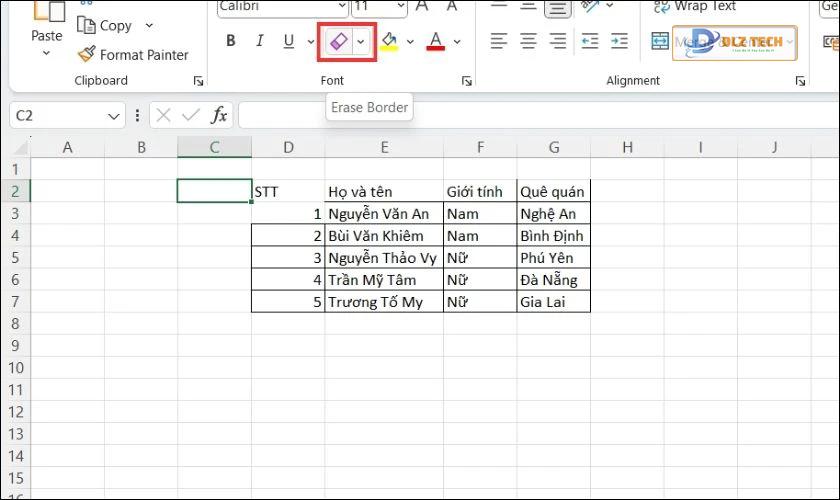Click inside the formula bar

[x=538, y=115]
